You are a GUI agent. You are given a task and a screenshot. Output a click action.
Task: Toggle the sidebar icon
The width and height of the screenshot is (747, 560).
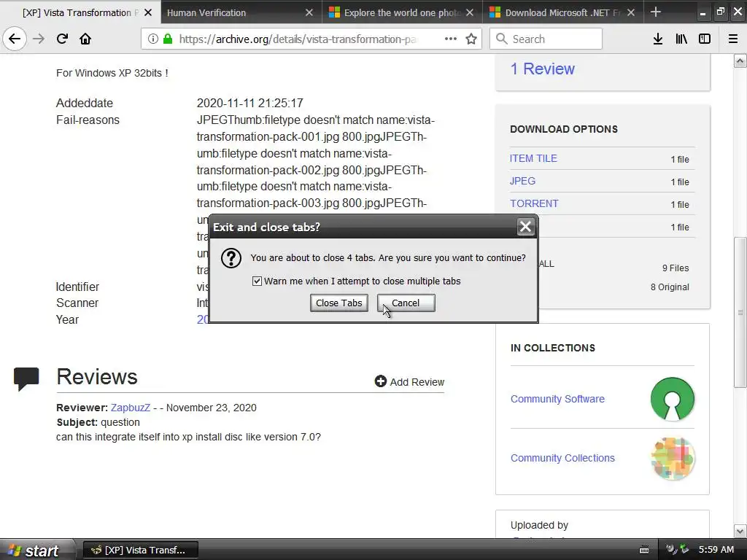point(705,39)
